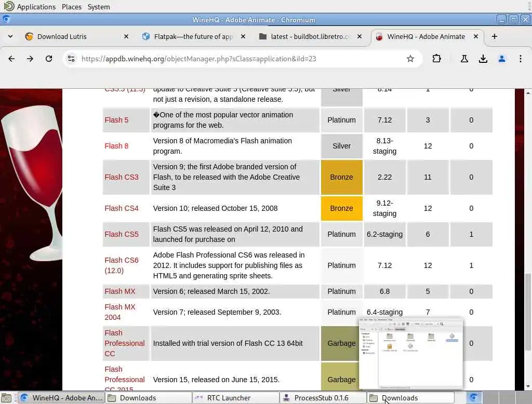Open the Applications menu

[36, 7]
